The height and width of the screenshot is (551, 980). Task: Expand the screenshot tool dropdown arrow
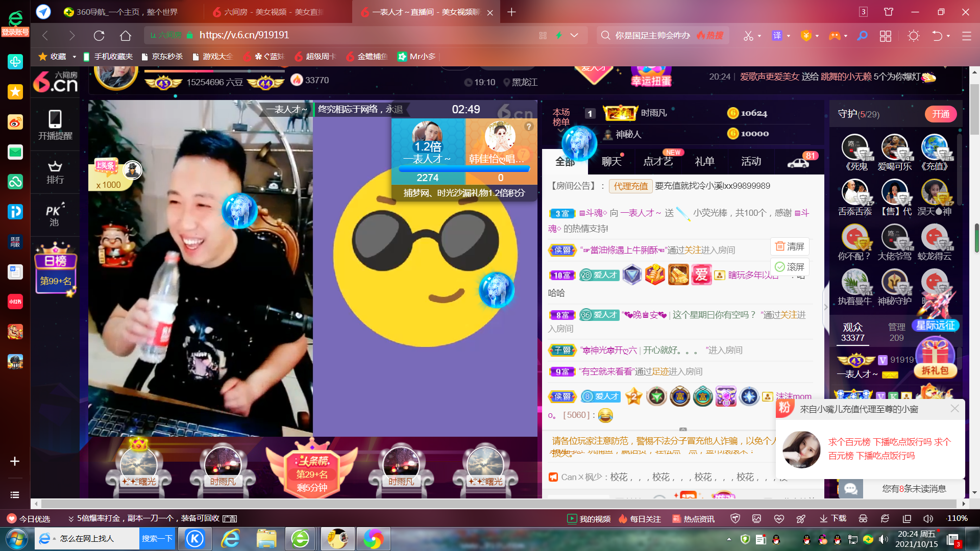(759, 36)
